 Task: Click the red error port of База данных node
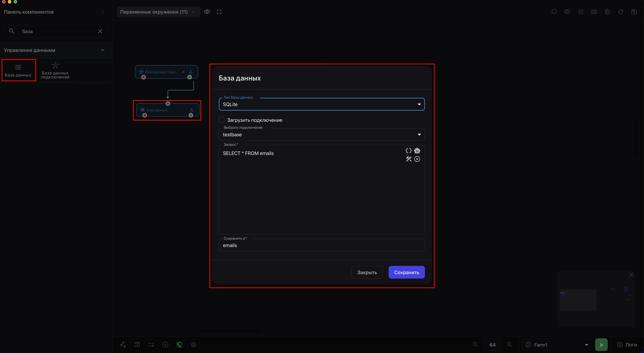tap(145, 115)
